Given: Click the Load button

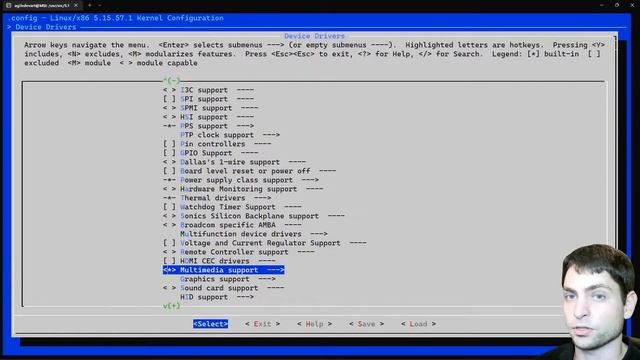Looking at the screenshot, I should (x=418, y=324).
